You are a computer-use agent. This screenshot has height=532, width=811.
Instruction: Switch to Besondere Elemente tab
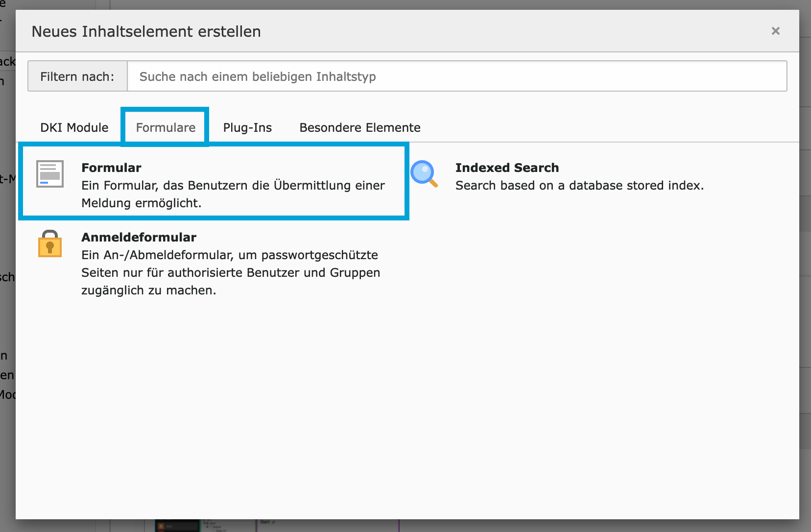[x=360, y=127]
